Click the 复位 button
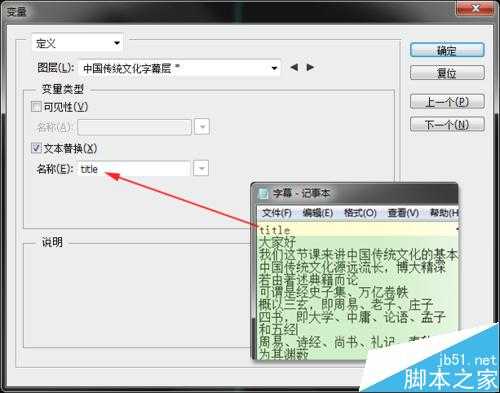This screenshot has height=393, width=500. pos(447,72)
